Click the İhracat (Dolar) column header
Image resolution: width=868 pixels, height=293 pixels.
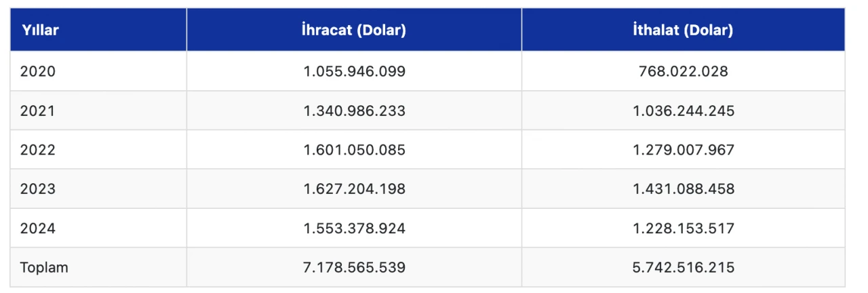[x=354, y=31]
